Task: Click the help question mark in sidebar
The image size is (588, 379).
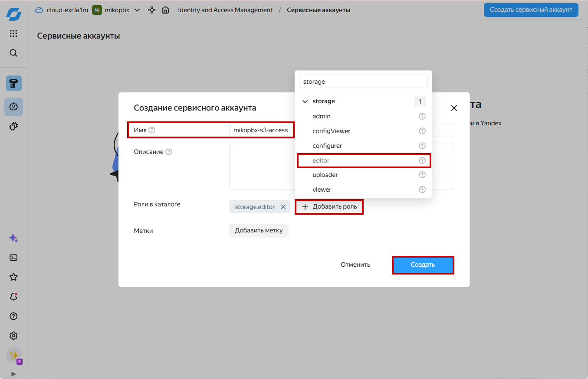Action: pos(13,316)
